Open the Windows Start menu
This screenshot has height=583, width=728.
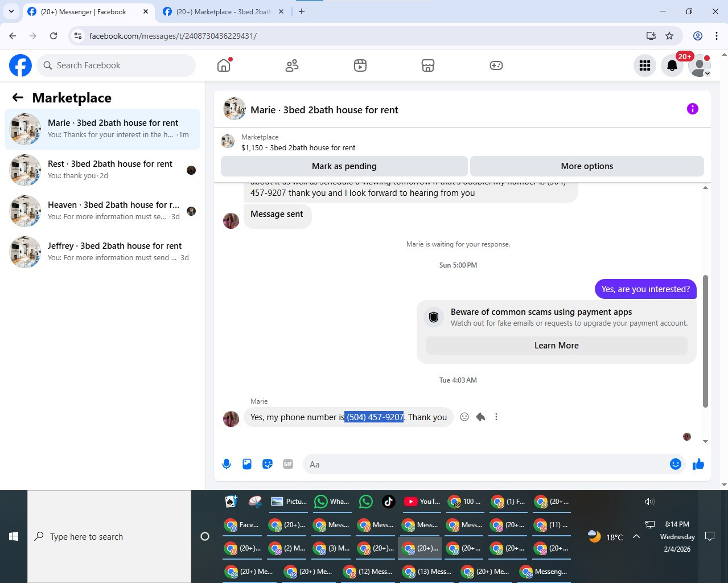coord(14,536)
